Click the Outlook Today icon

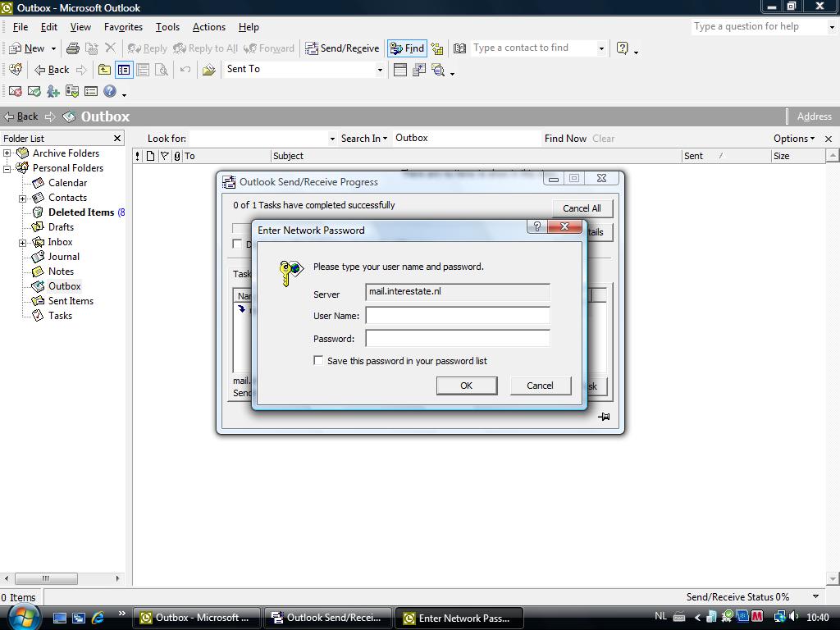16,70
